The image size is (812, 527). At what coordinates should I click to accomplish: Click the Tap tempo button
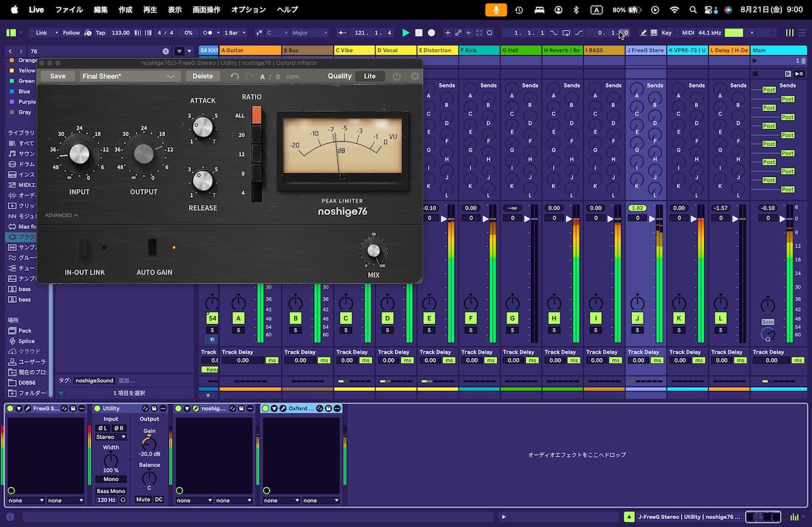[x=101, y=33]
